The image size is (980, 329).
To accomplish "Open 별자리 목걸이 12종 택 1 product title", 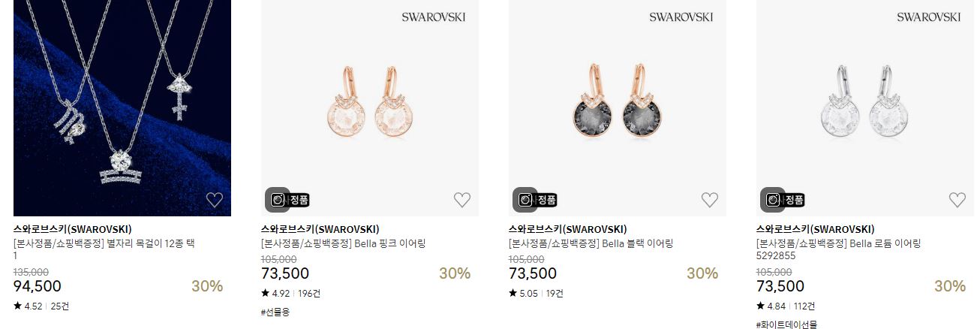I will click(x=104, y=249).
